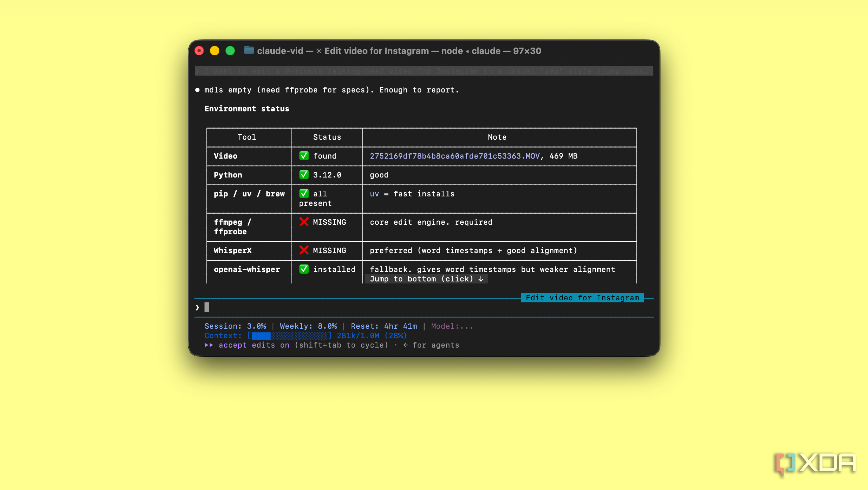
Task: Click the shift+tab to cycle hint
Action: tap(341, 345)
